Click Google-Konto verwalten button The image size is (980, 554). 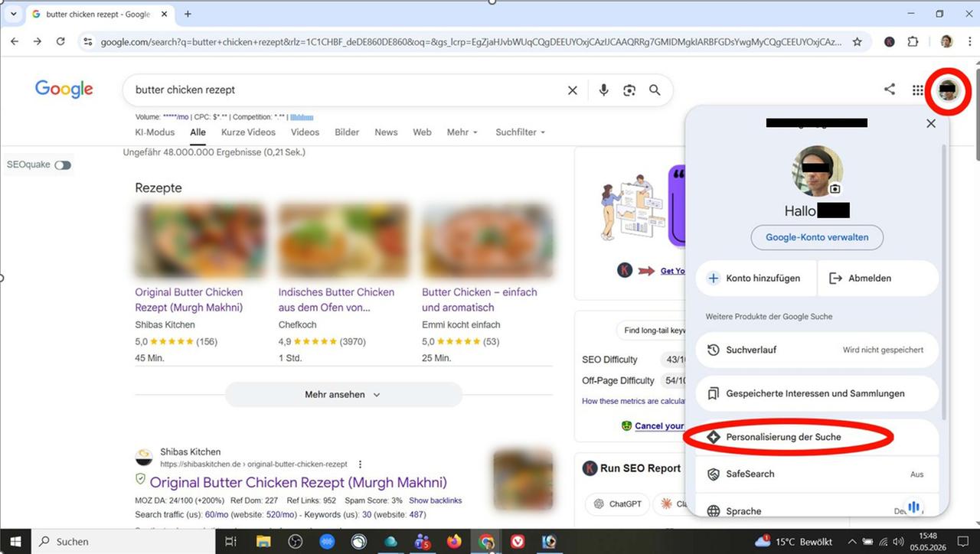[817, 237]
